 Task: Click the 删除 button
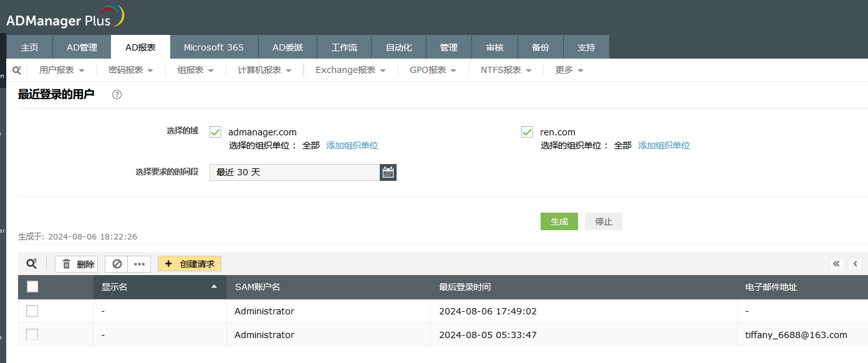point(77,264)
